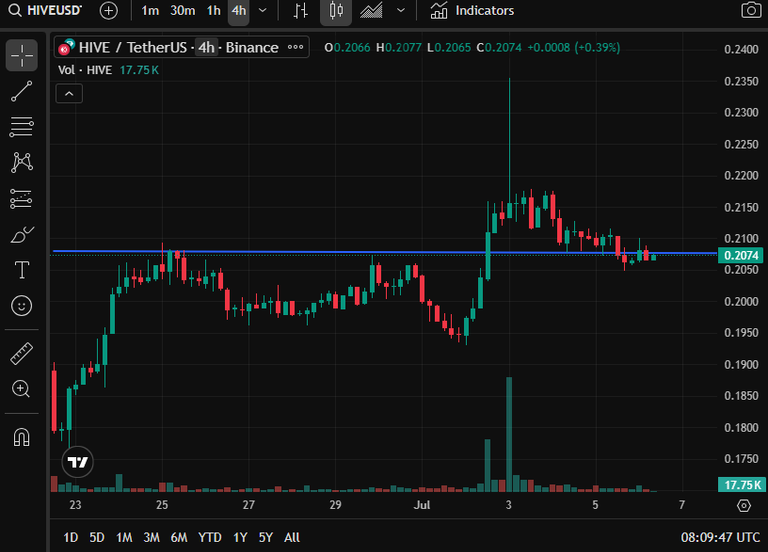Open timezone settings at 08:09:47 UTC

pyautogui.click(x=720, y=537)
